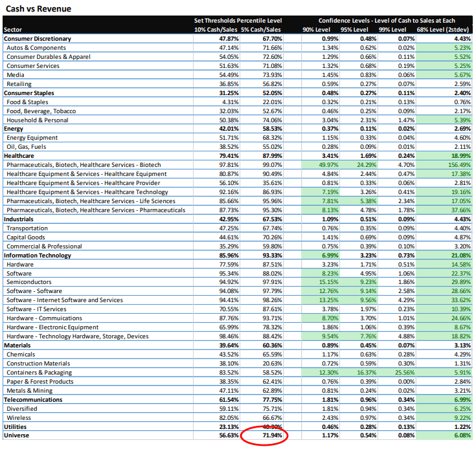
Task: Select the '95% Level' column header
Action: coord(354,30)
